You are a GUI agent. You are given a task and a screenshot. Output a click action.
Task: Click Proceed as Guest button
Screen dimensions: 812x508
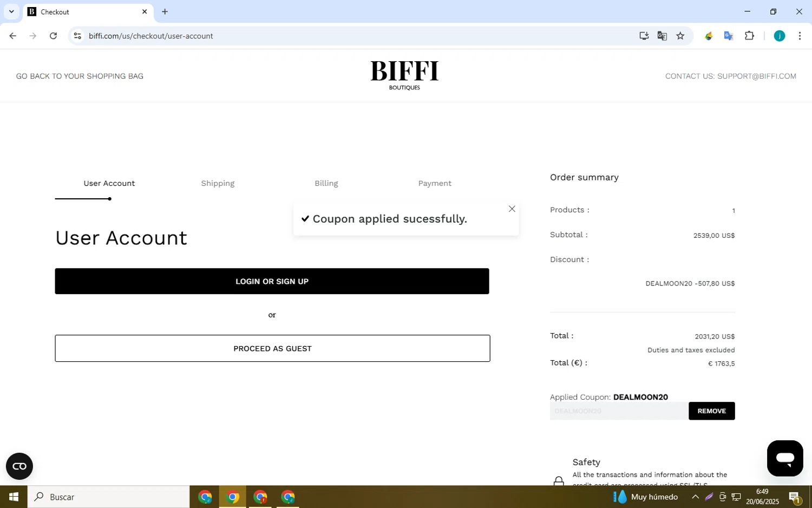pos(272,348)
